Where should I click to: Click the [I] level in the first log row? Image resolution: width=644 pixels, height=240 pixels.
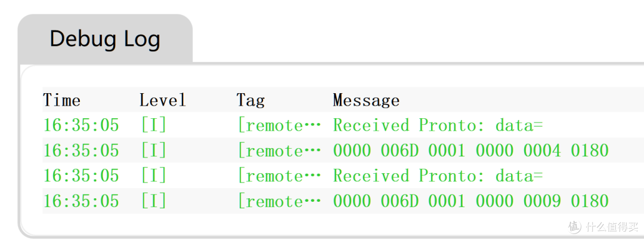coord(153,125)
